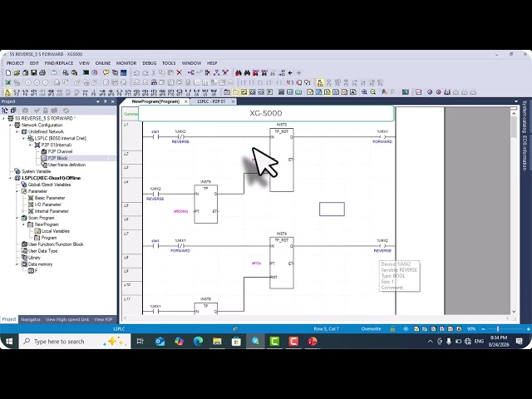Pin the Project panel with pushpin icon
The height and width of the screenshot is (399, 532).
click(106, 101)
